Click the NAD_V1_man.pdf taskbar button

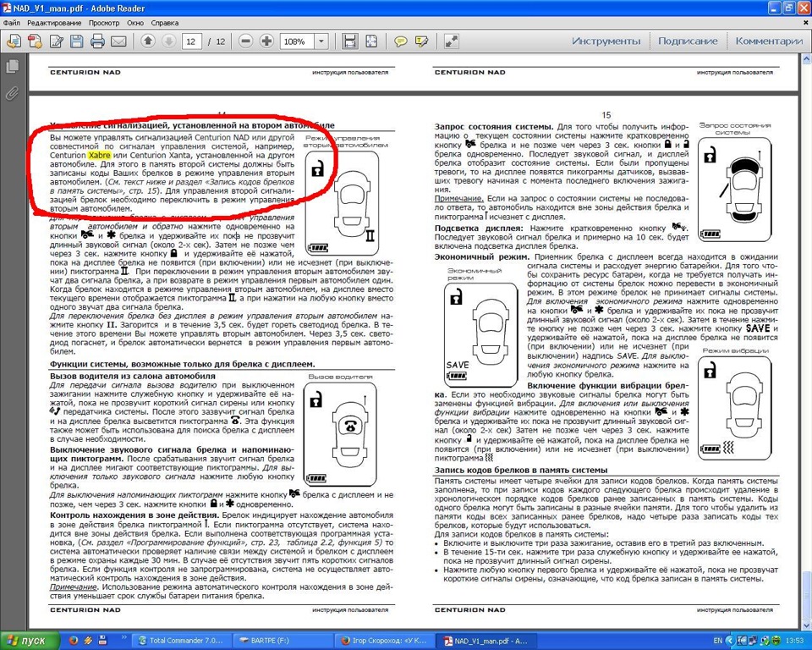click(486, 642)
